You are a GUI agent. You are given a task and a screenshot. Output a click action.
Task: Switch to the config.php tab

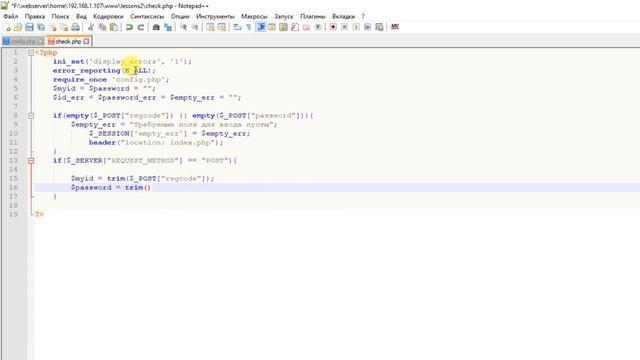pyautogui.click(x=23, y=42)
